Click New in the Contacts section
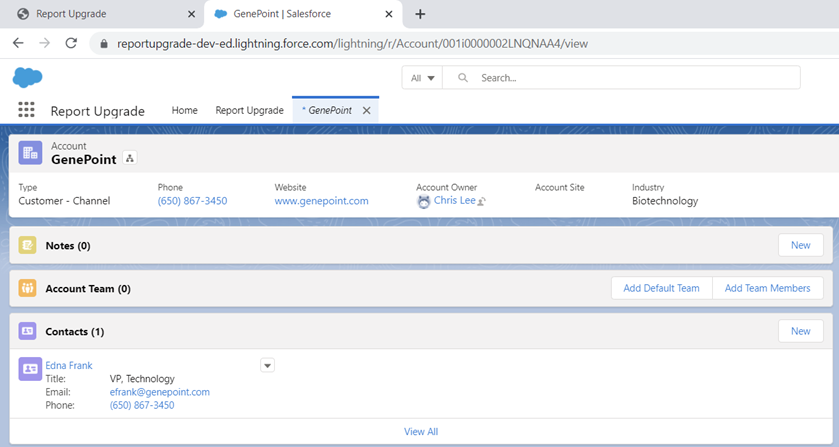The image size is (839, 447). 800,331
